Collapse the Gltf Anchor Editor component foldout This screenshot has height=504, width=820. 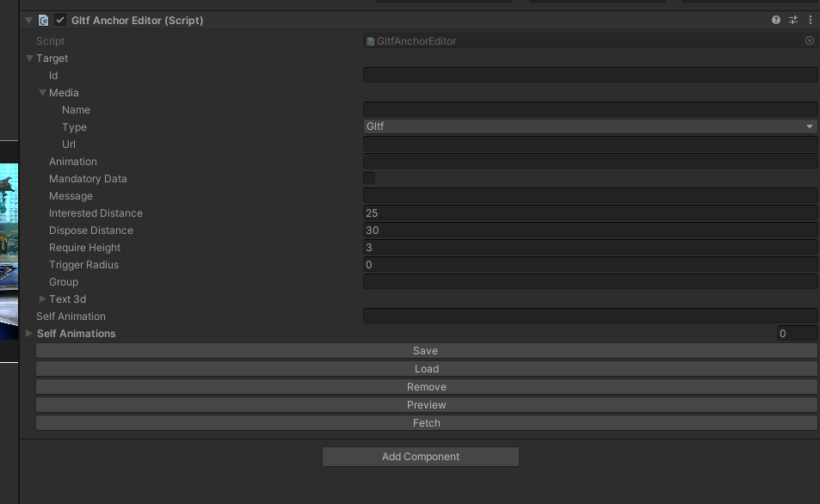point(29,20)
